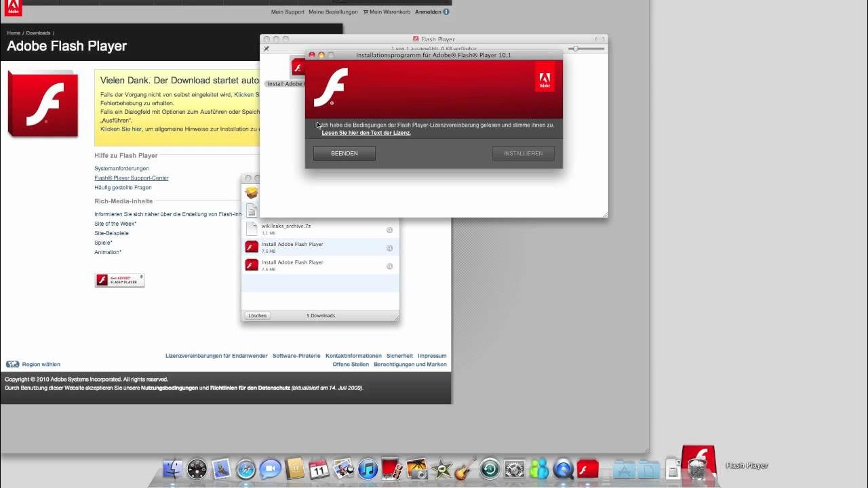Click Anmelden to sign in
This screenshot has height=488, width=868.
point(428,12)
